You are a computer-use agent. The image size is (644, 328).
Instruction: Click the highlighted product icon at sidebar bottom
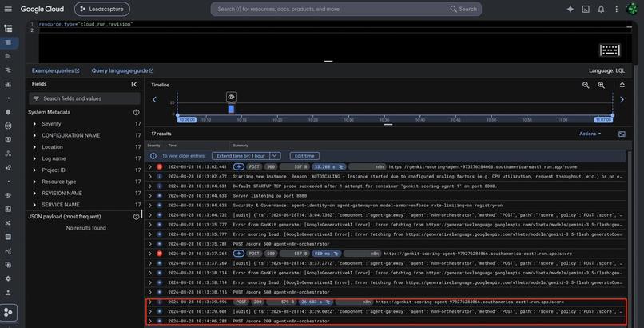[8, 312]
